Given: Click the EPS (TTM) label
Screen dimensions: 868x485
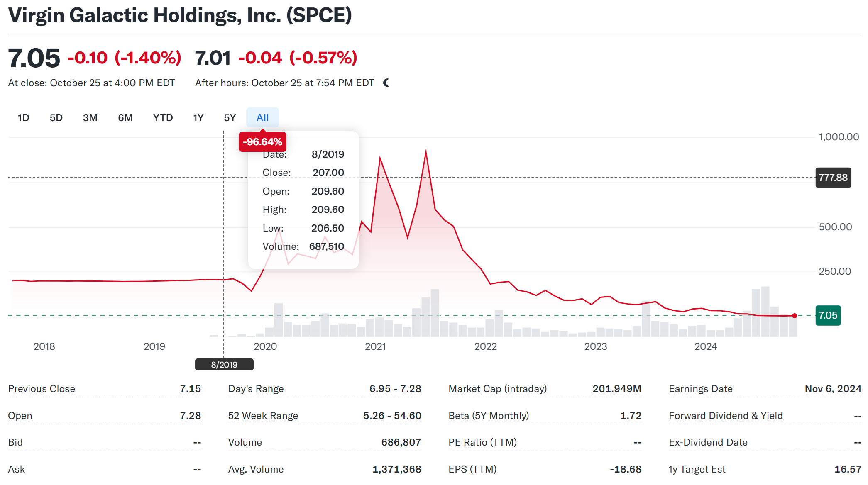Looking at the screenshot, I should tap(473, 469).
